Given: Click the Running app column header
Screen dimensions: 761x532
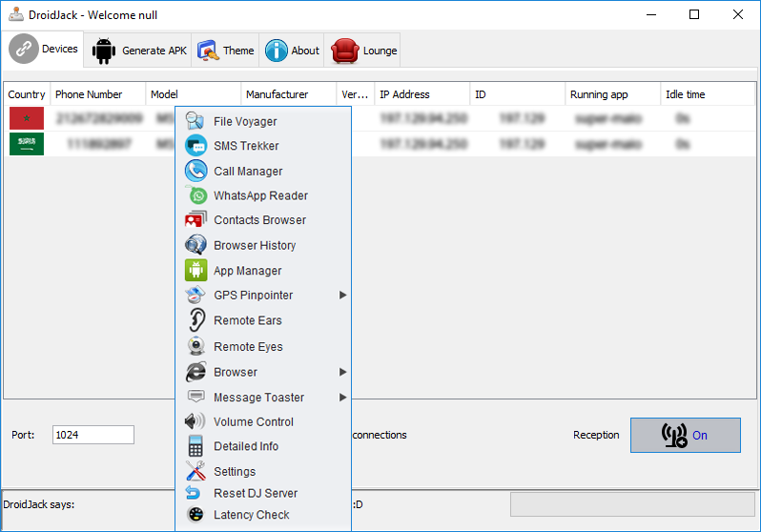Looking at the screenshot, I should click(612, 94).
